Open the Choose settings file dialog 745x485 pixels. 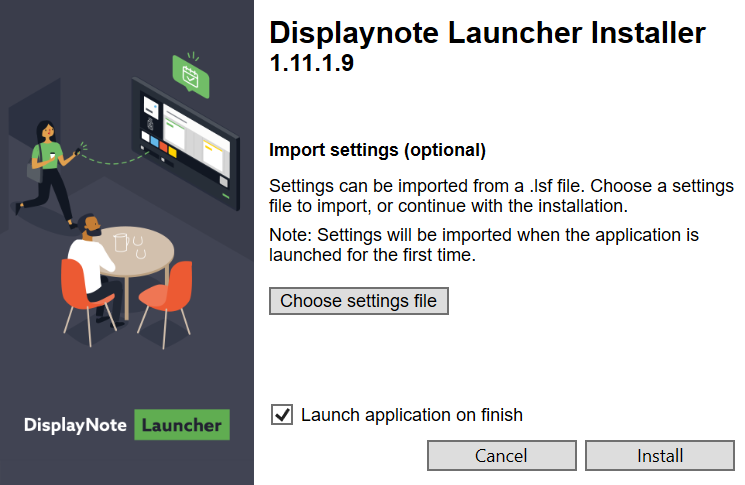(x=359, y=301)
